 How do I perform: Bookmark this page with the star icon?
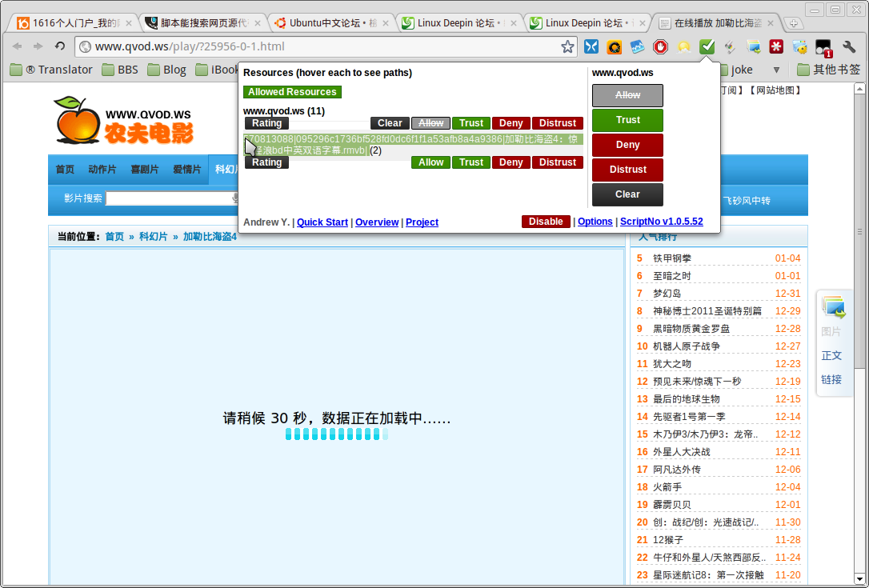click(567, 46)
